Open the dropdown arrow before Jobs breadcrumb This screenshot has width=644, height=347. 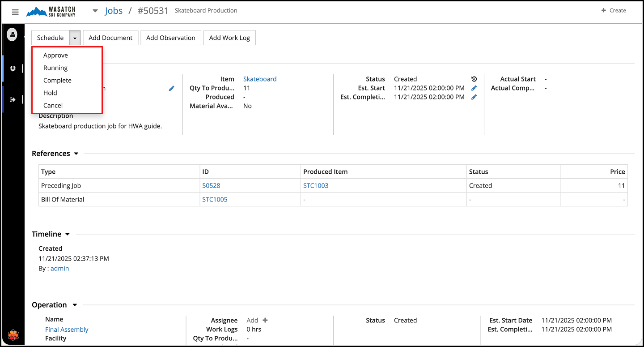click(x=95, y=11)
